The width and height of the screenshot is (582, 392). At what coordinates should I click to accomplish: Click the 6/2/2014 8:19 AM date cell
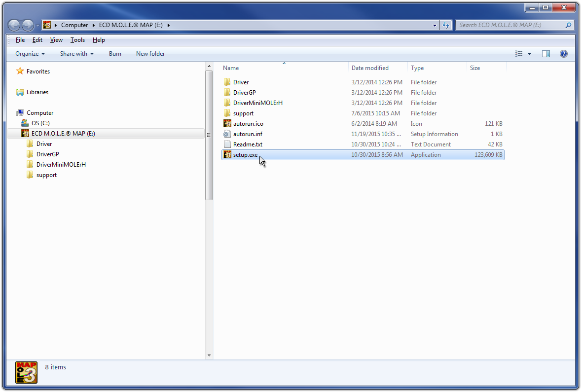coord(374,124)
